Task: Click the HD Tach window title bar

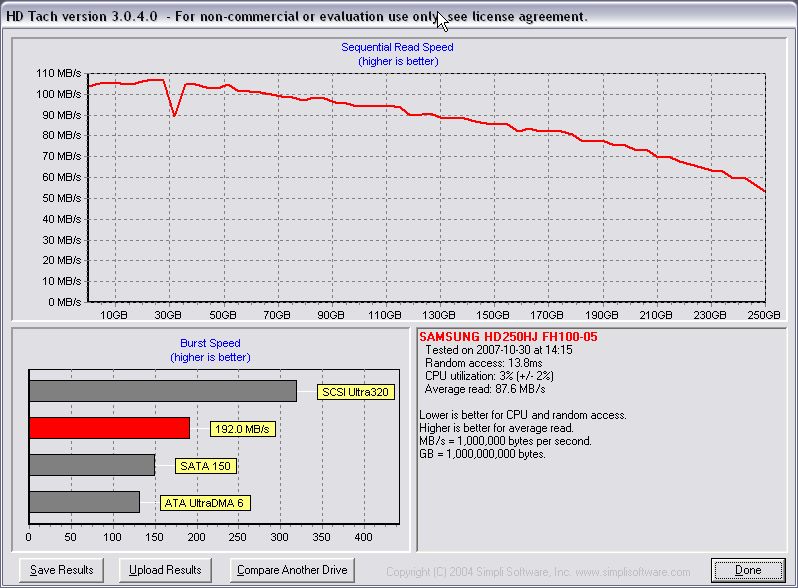Action: [300, 16]
